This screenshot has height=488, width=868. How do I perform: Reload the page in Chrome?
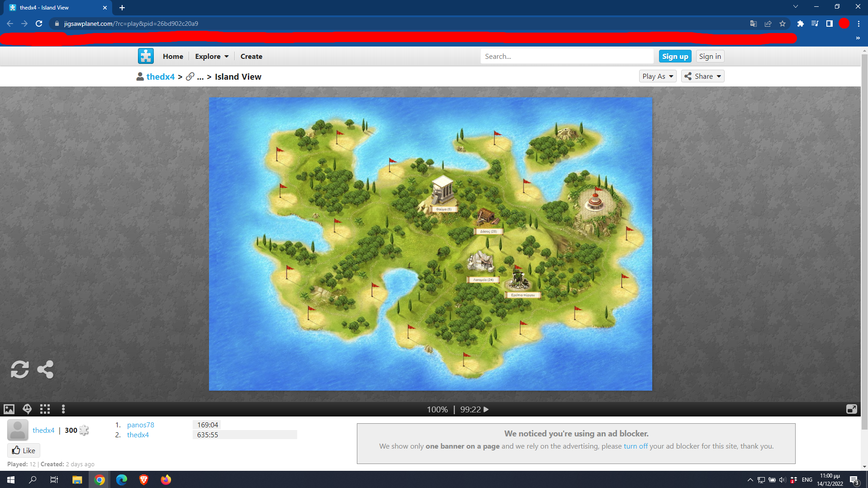[x=39, y=24]
